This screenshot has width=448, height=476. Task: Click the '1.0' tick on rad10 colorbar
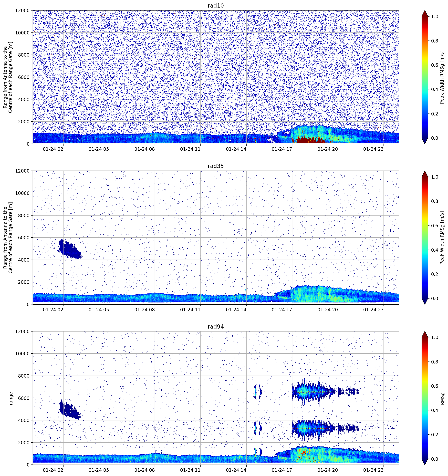click(435, 17)
